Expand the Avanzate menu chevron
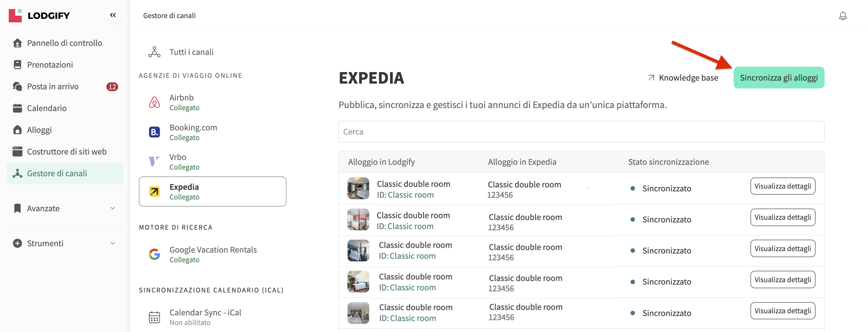Screen dimensions: 868x332 pyautogui.click(x=112, y=209)
